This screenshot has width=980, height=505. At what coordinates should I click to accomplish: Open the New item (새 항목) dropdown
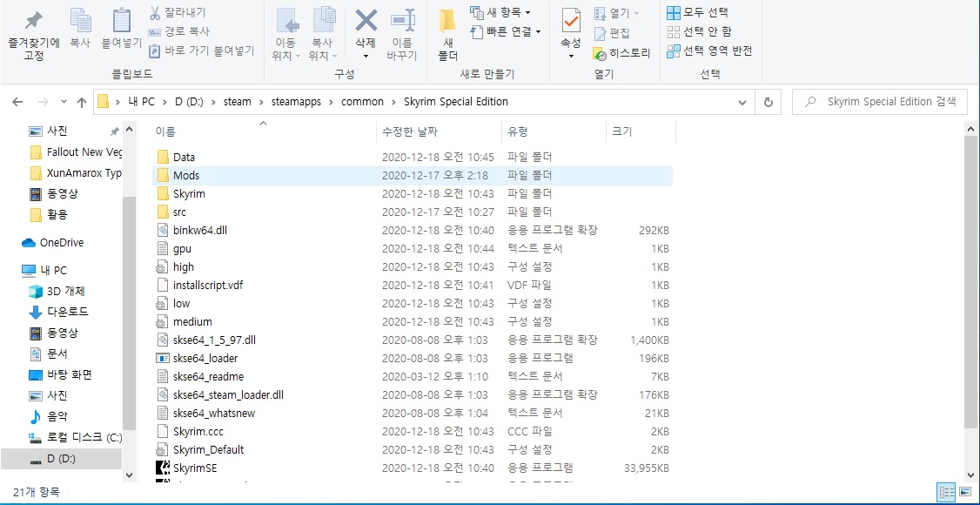[x=500, y=12]
